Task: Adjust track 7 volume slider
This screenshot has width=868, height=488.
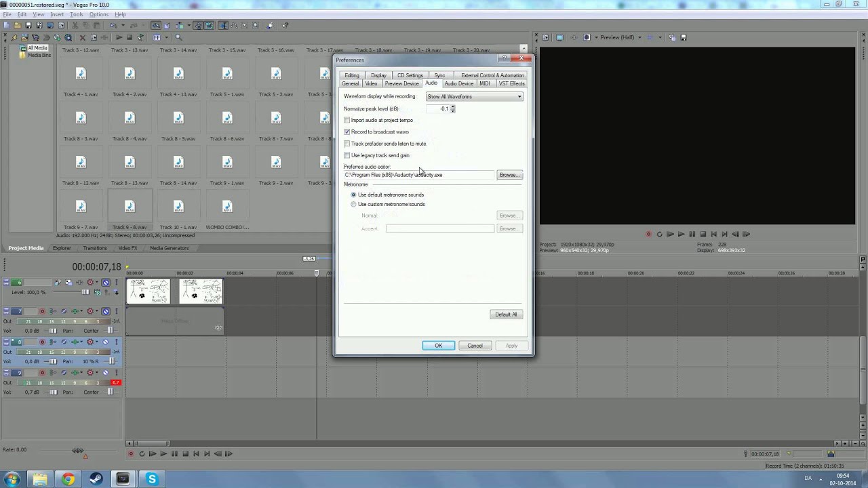Action: tap(53, 331)
